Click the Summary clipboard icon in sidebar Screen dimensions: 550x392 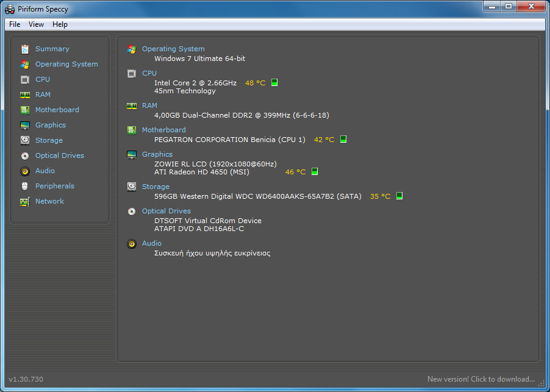point(25,49)
